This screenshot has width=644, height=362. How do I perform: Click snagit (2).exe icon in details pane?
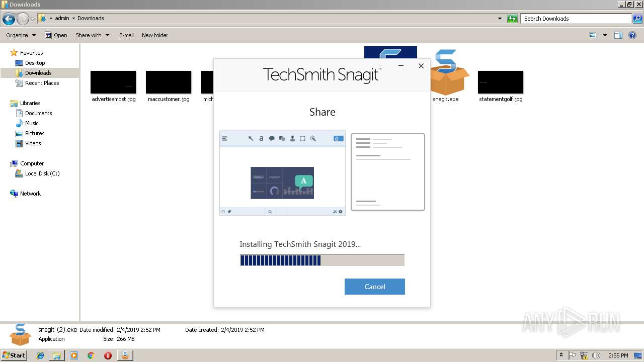click(x=20, y=334)
